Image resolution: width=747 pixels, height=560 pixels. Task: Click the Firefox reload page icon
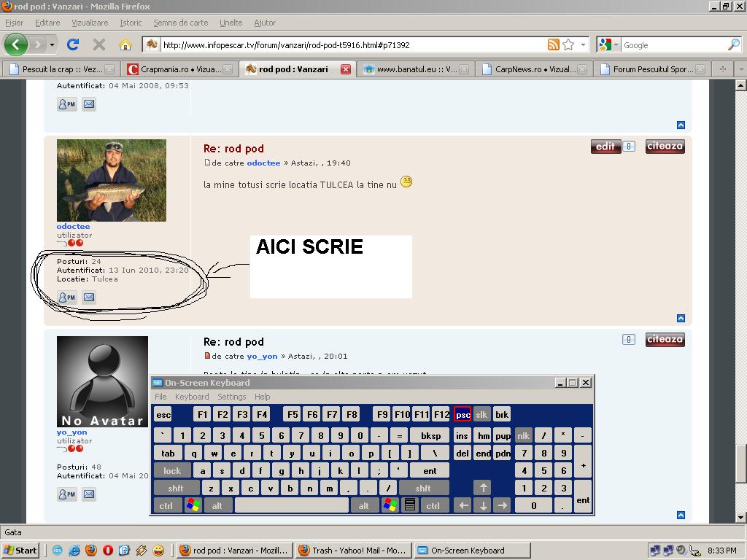pos(73,44)
